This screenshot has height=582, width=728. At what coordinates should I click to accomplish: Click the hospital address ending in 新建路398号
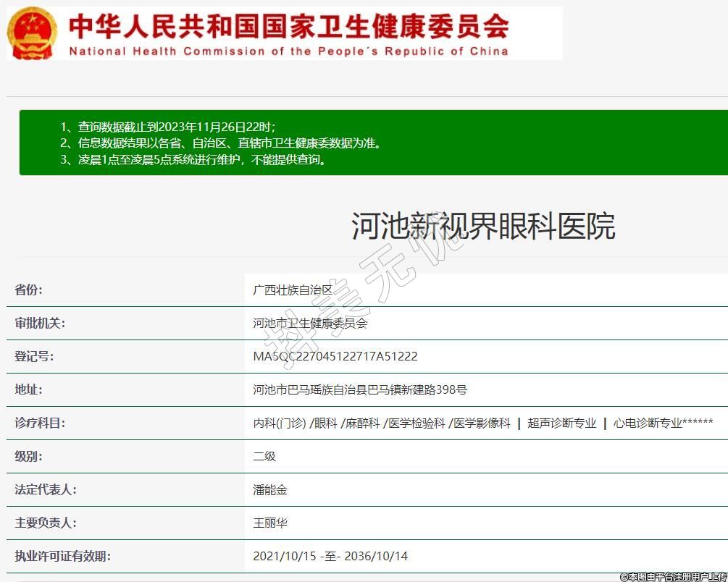360,389
